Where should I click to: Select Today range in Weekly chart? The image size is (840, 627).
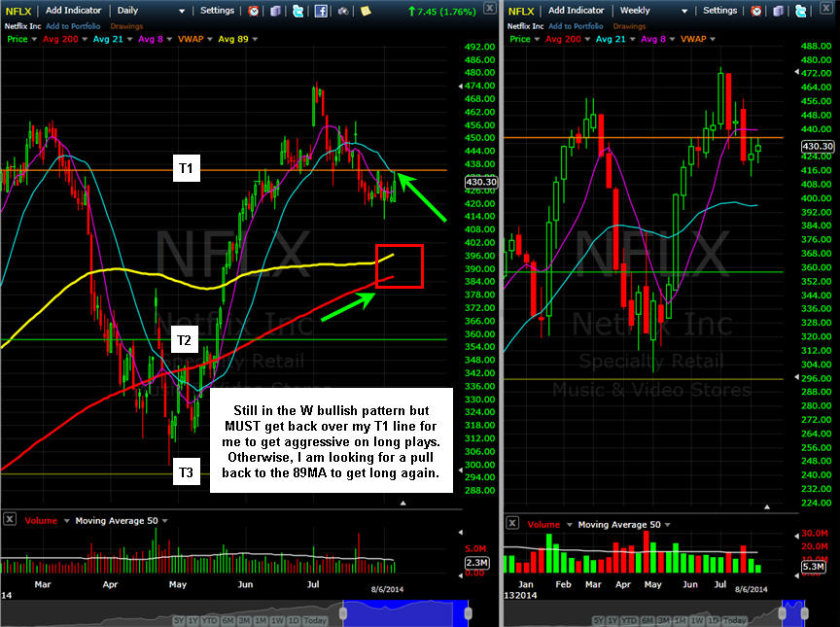734,620
